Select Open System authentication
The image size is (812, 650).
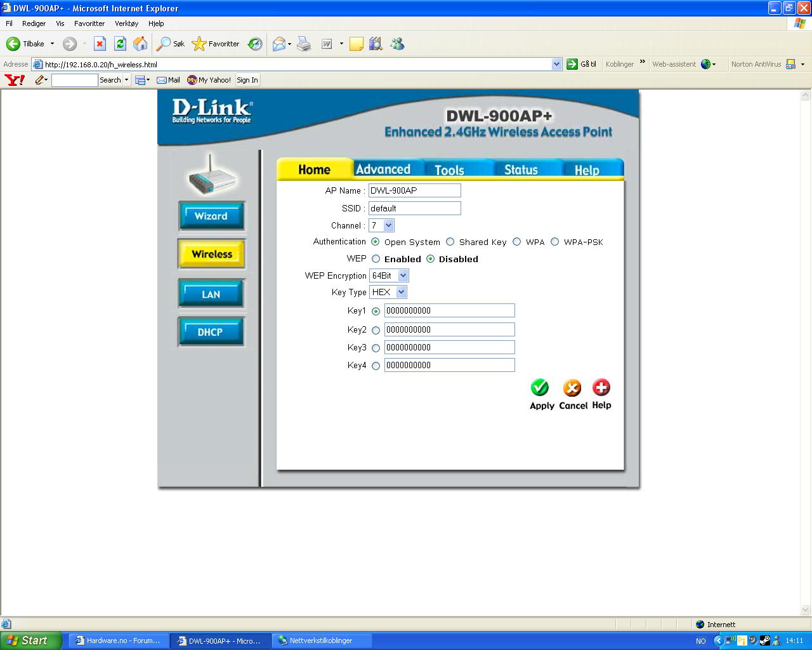pos(376,242)
